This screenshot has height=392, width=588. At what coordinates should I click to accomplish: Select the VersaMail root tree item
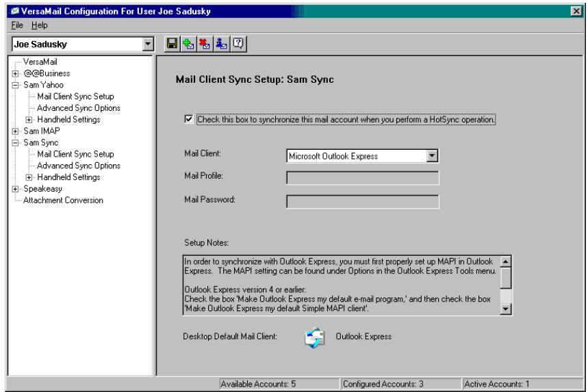[40, 62]
